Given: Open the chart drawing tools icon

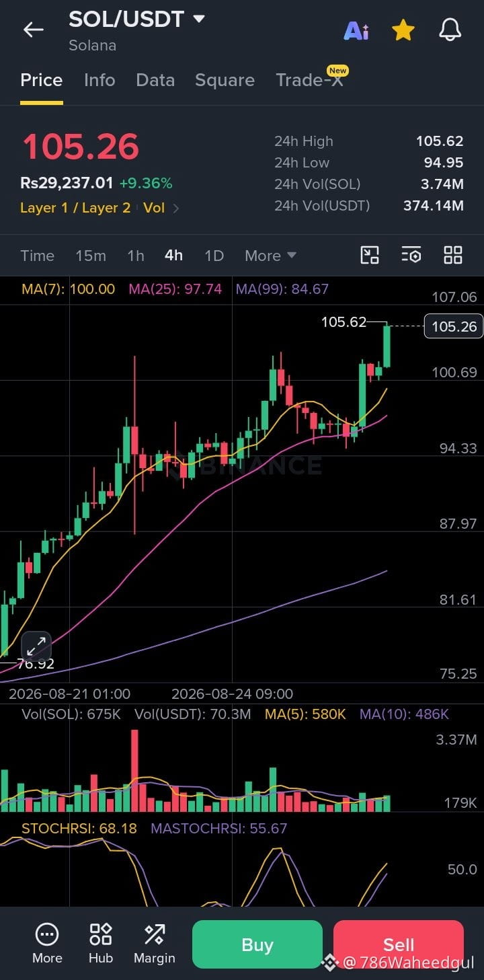Looking at the screenshot, I should 370,255.
